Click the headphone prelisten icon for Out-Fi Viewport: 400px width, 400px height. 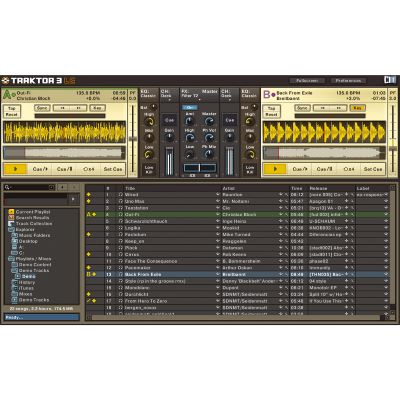pyautogui.click(x=120, y=214)
